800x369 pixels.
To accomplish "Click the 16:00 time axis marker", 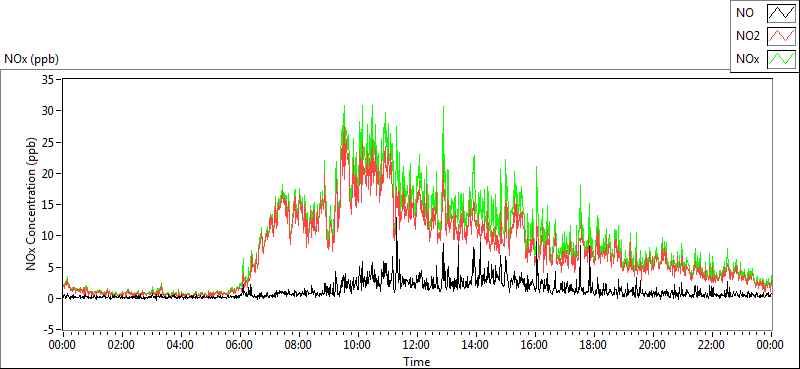I will coord(535,345).
